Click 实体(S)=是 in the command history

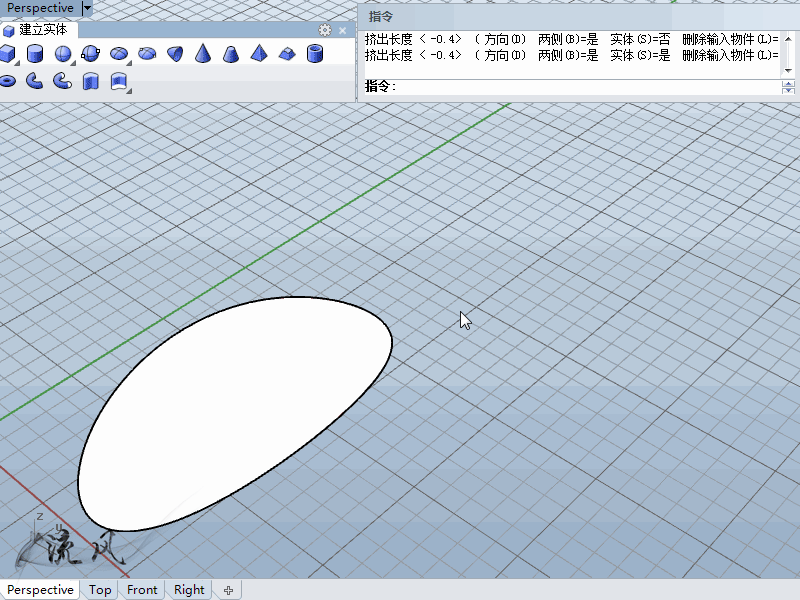[x=640, y=55]
